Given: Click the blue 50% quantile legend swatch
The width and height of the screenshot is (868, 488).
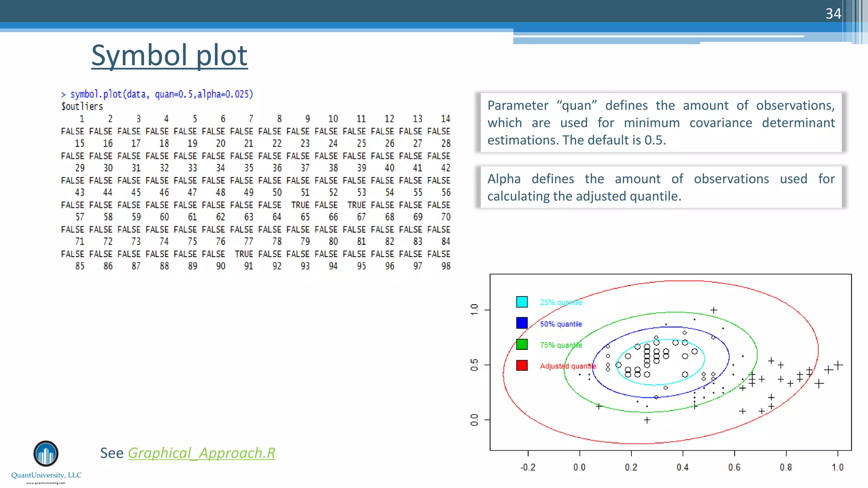Looking at the screenshot, I should [x=522, y=323].
